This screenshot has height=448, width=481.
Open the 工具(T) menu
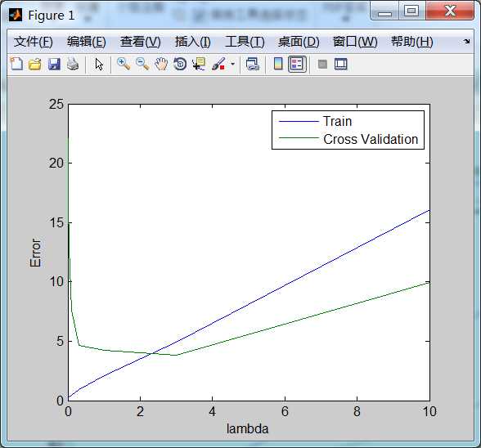coord(245,42)
